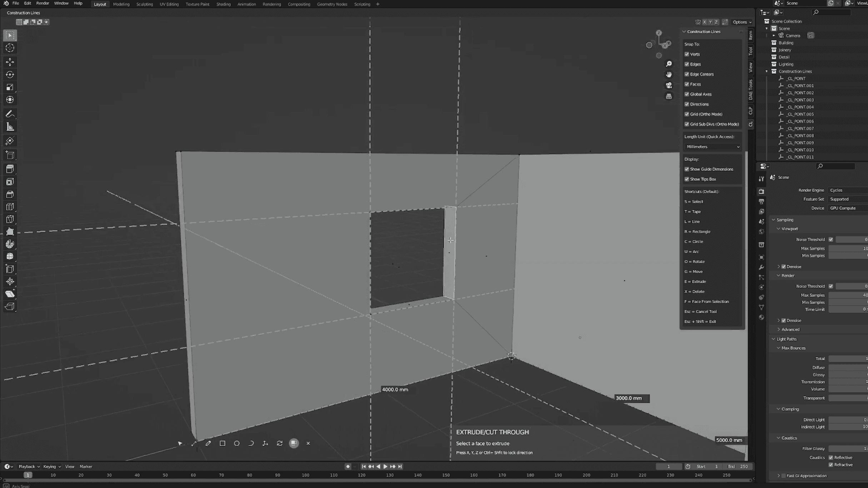Select _CL_POINT.005 in the outliner
868x488 pixels.
[x=800, y=114]
